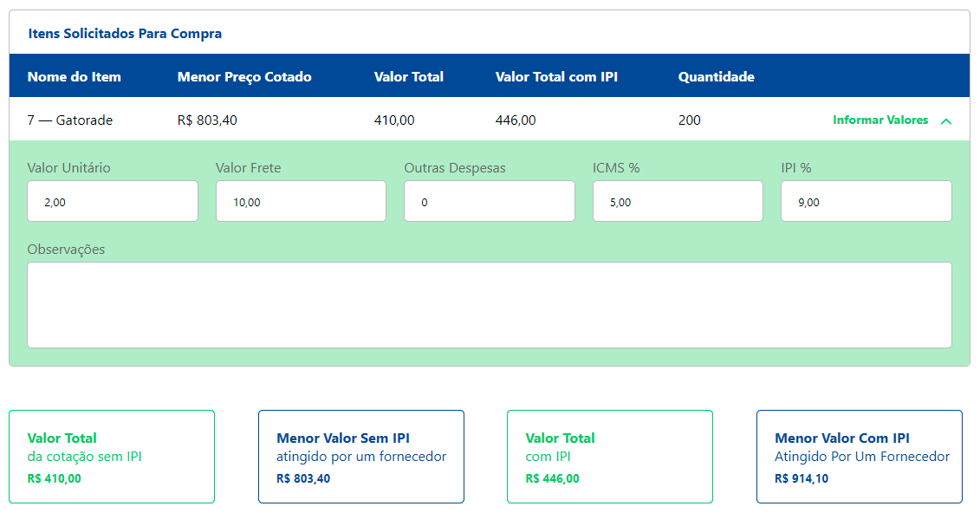Click the 'Menor Valor Com IPI' card

click(860, 457)
